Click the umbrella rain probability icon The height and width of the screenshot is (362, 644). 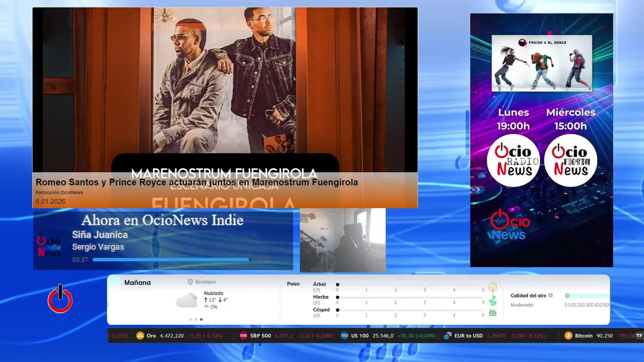click(206, 307)
